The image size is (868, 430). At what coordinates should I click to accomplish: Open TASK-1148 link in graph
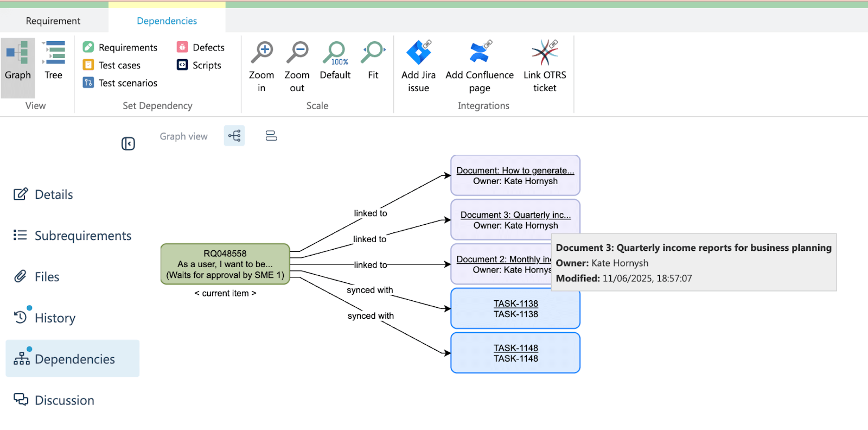pyautogui.click(x=515, y=347)
